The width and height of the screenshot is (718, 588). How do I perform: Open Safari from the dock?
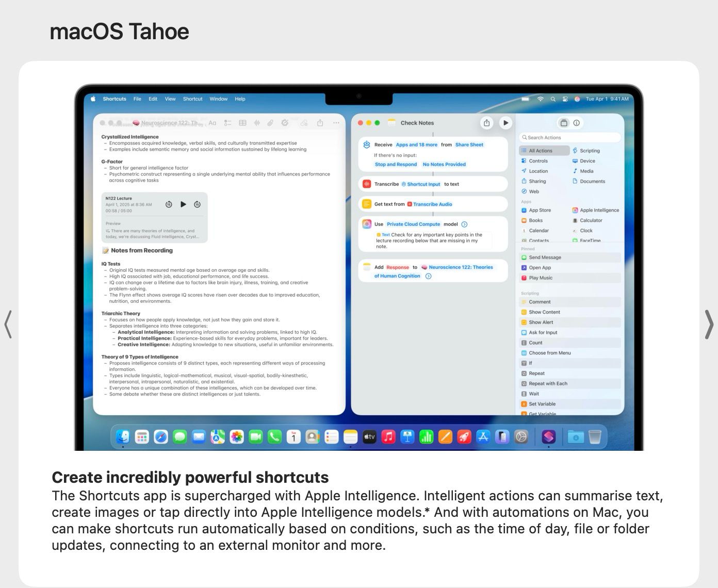pos(161,437)
